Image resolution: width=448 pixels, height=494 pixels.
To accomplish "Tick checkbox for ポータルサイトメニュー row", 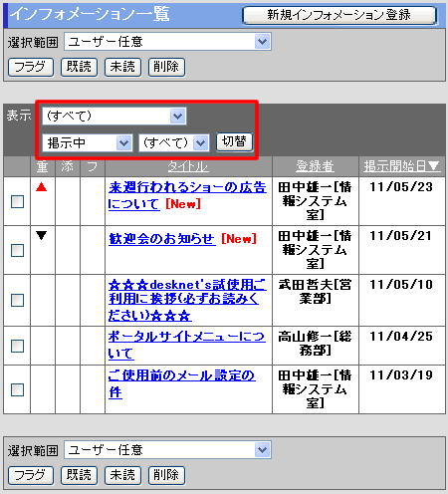I will 17,346.
